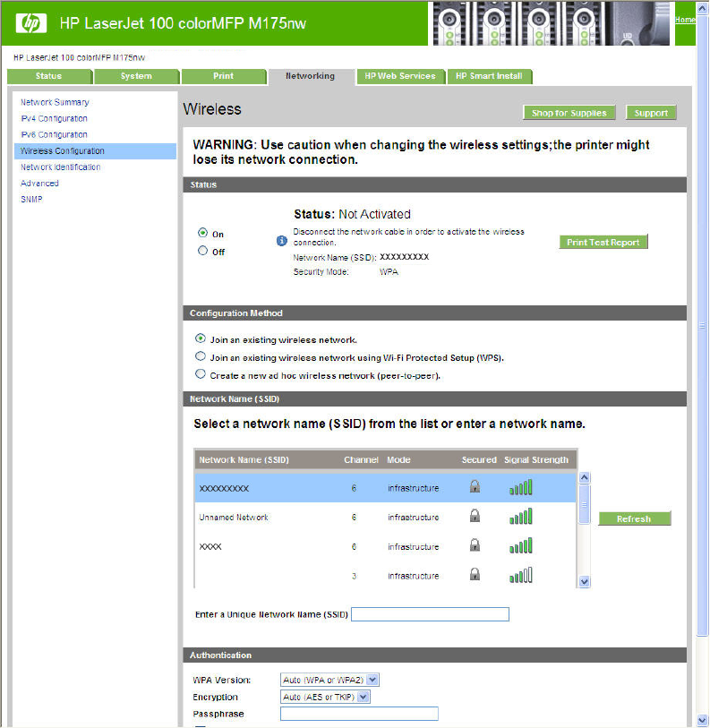The width and height of the screenshot is (710, 728).
Task: Open the WPA Version dropdown
Action: click(329, 680)
